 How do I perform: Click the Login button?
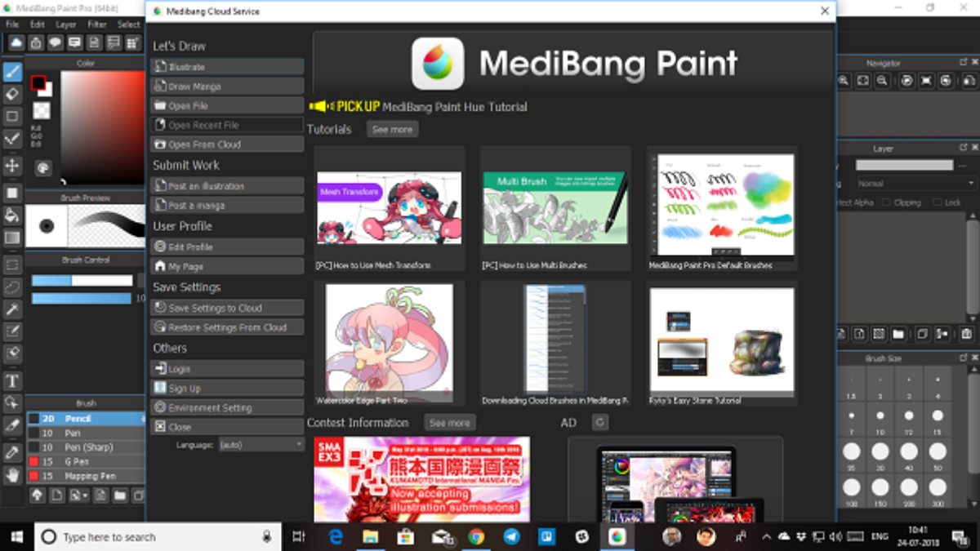(227, 369)
